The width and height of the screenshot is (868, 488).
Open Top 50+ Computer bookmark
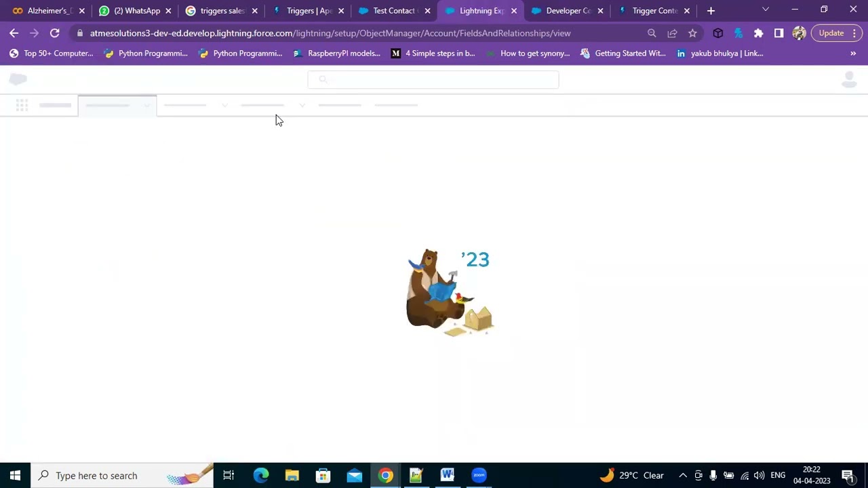coord(52,54)
